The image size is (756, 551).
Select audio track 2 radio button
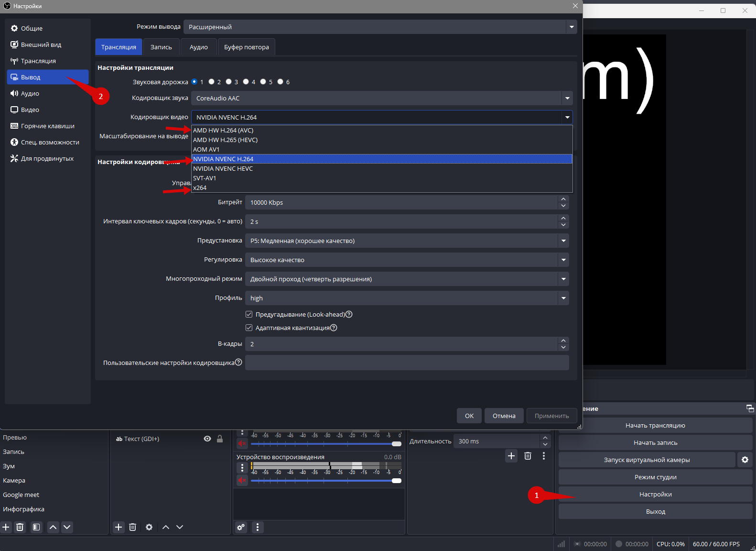tap(211, 82)
